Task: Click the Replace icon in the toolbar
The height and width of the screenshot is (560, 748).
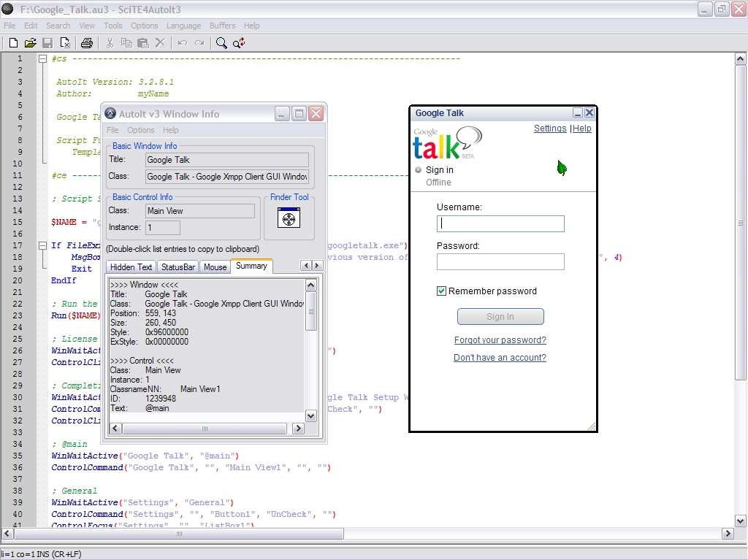Action: (239, 43)
